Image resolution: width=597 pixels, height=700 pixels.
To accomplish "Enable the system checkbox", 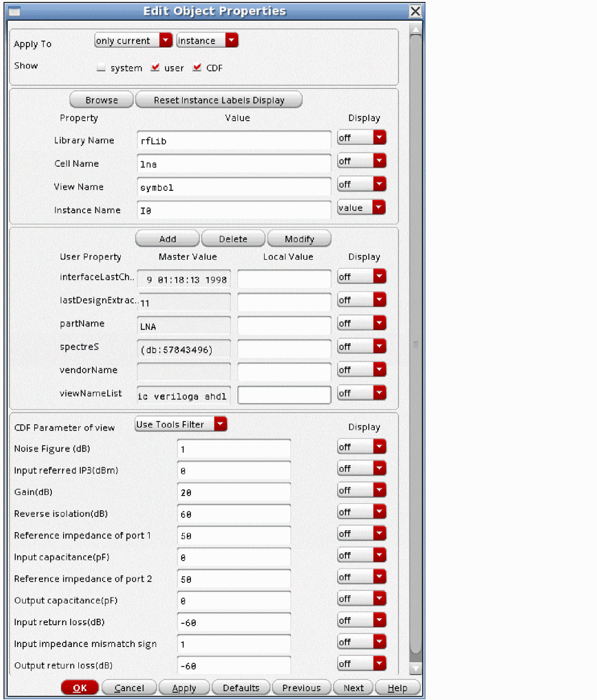I will point(101,68).
